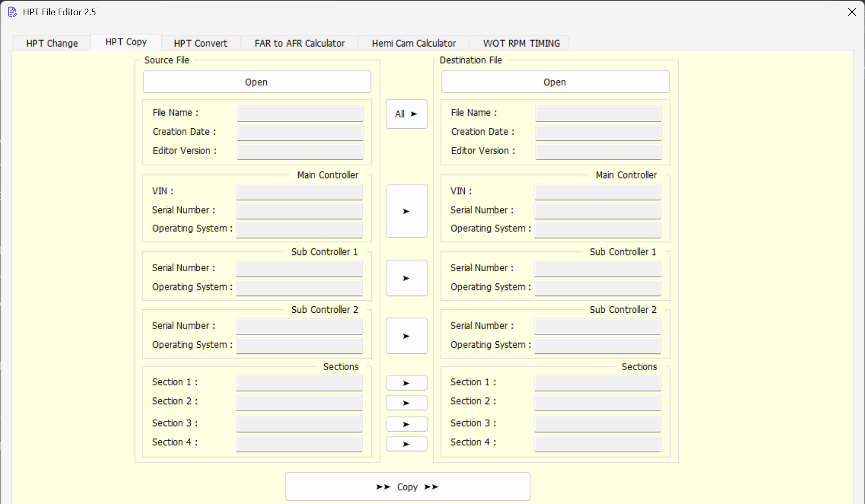Click the Main Controller transfer arrow
Image resolution: width=865 pixels, height=504 pixels.
tap(406, 211)
